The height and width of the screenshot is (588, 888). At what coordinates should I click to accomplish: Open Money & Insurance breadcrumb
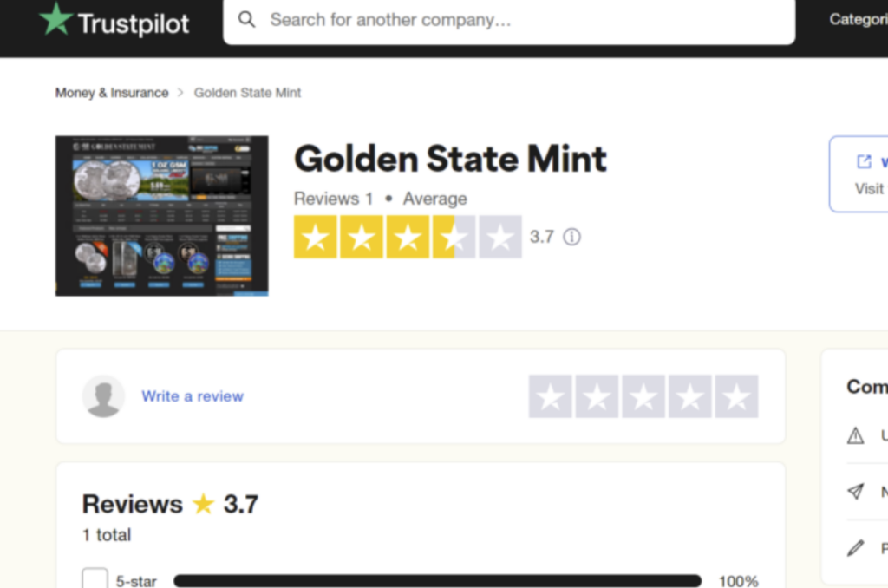(112, 92)
